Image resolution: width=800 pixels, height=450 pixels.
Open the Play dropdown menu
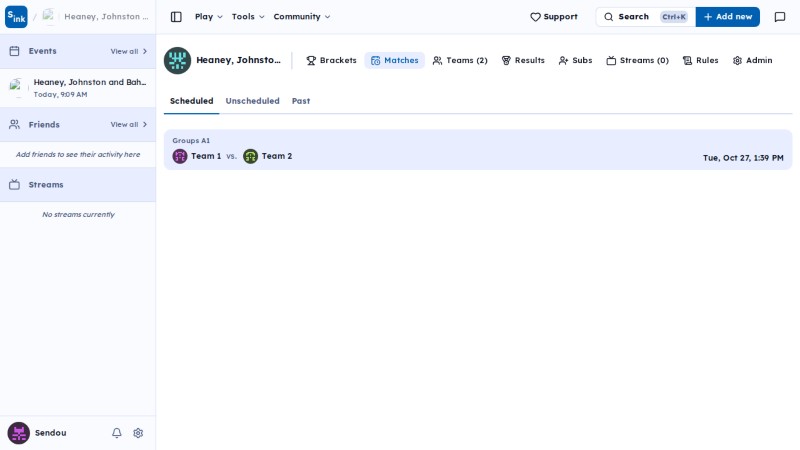(x=209, y=17)
